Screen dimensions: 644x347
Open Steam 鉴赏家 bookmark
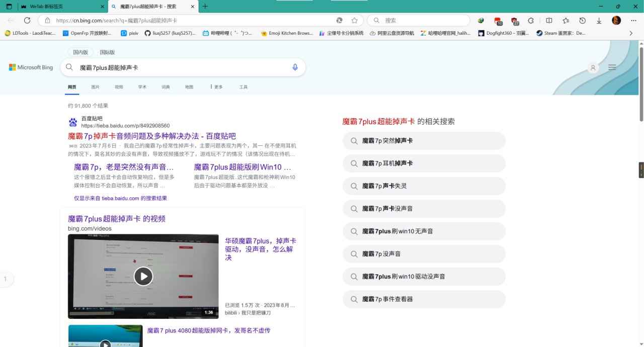point(561,33)
